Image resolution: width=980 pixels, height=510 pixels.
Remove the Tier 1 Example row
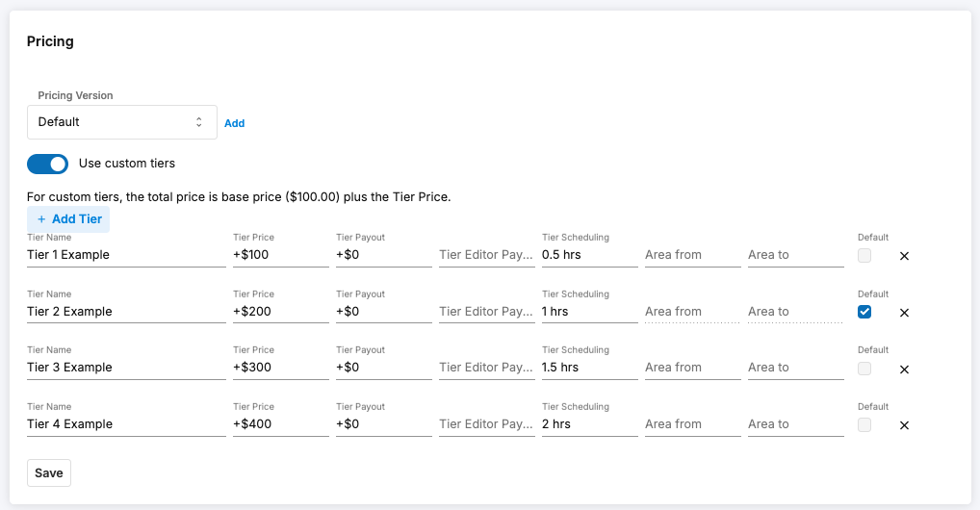pos(904,256)
